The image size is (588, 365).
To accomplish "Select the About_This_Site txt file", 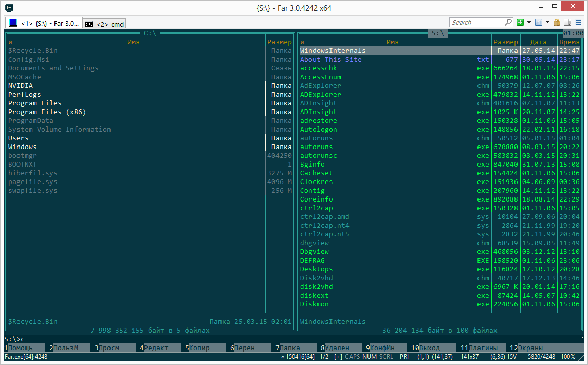I will pos(439,59).
